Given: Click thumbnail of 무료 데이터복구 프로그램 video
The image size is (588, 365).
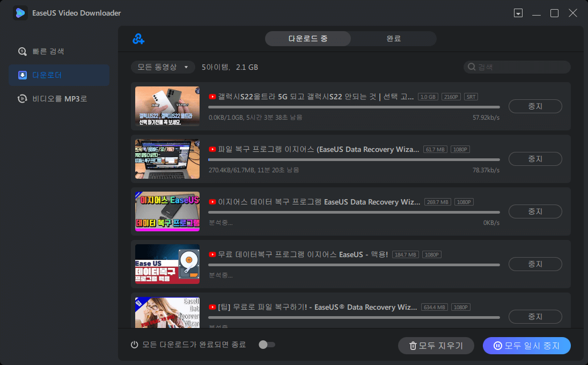Looking at the screenshot, I should pyautogui.click(x=167, y=264).
